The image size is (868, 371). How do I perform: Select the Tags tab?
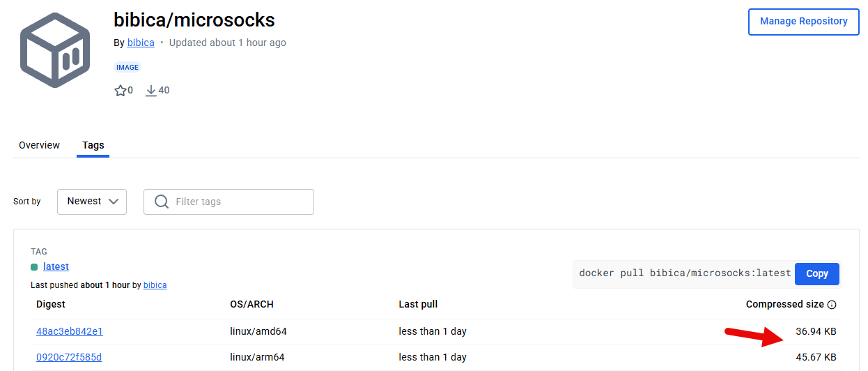pos(93,145)
